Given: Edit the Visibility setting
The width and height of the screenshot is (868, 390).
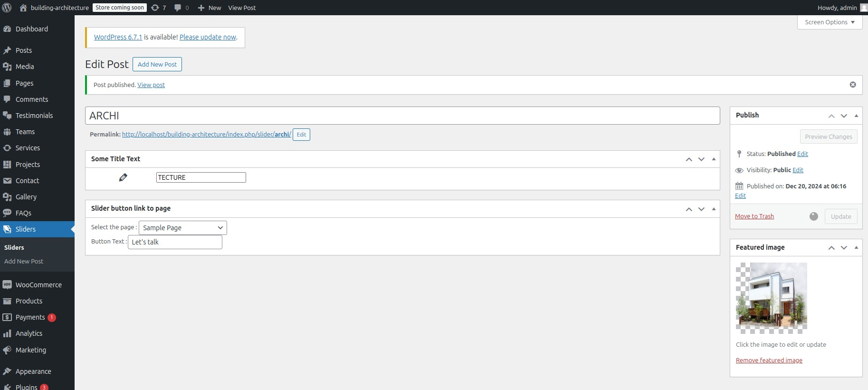Looking at the screenshot, I should point(798,170).
